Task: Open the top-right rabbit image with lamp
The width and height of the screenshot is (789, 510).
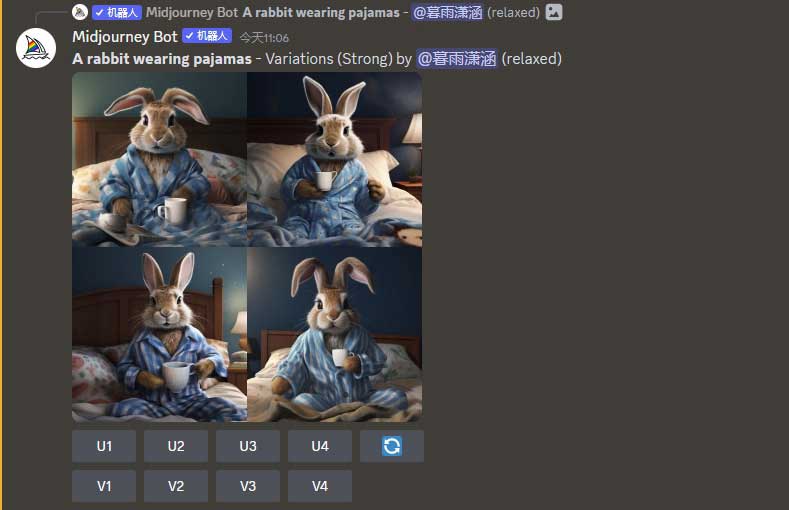Action: pyautogui.click(x=335, y=159)
